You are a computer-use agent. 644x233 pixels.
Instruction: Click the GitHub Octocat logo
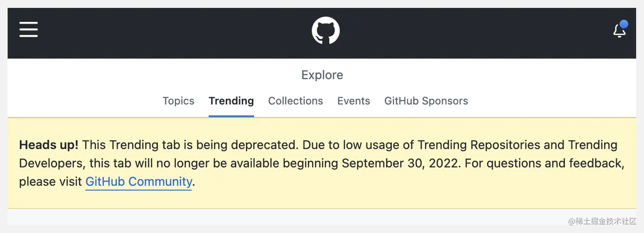(325, 31)
